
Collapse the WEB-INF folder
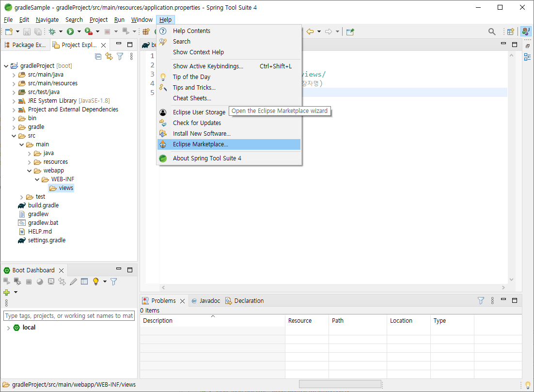[37, 179]
